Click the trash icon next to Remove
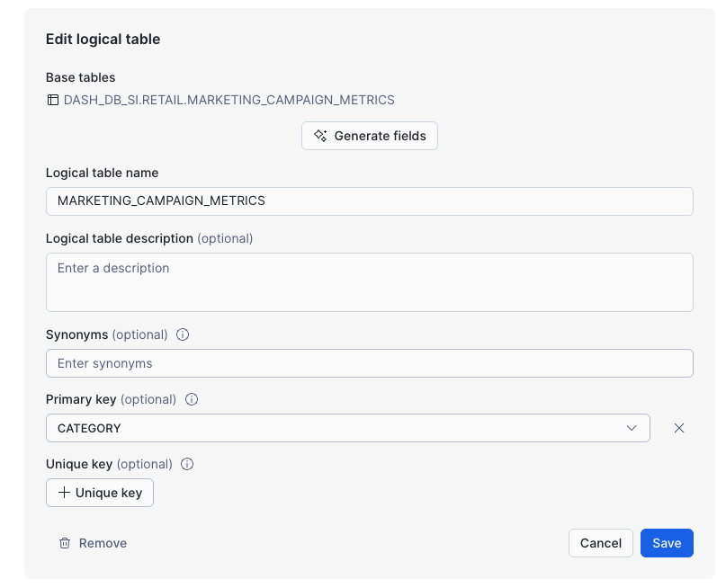This screenshot has width=726, height=588. 65,543
